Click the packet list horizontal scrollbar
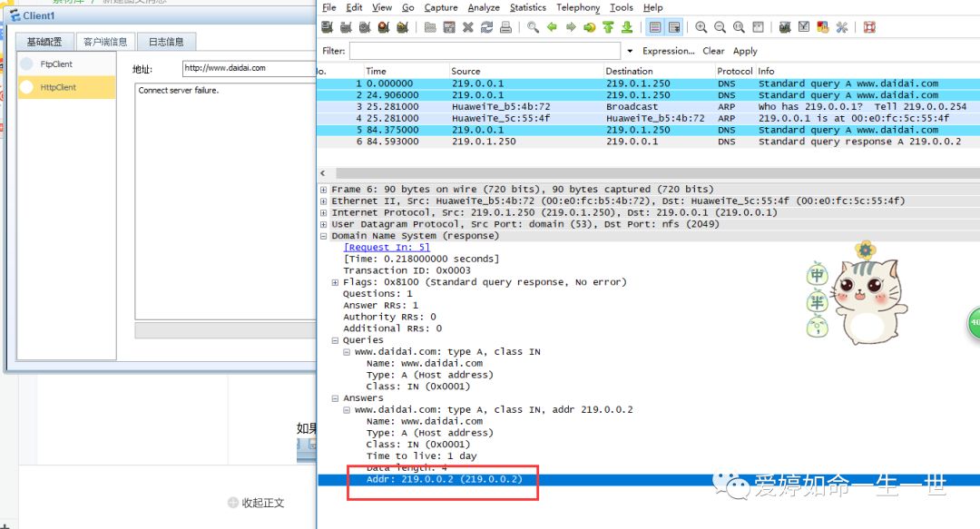980x529 pixels. (x=658, y=173)
